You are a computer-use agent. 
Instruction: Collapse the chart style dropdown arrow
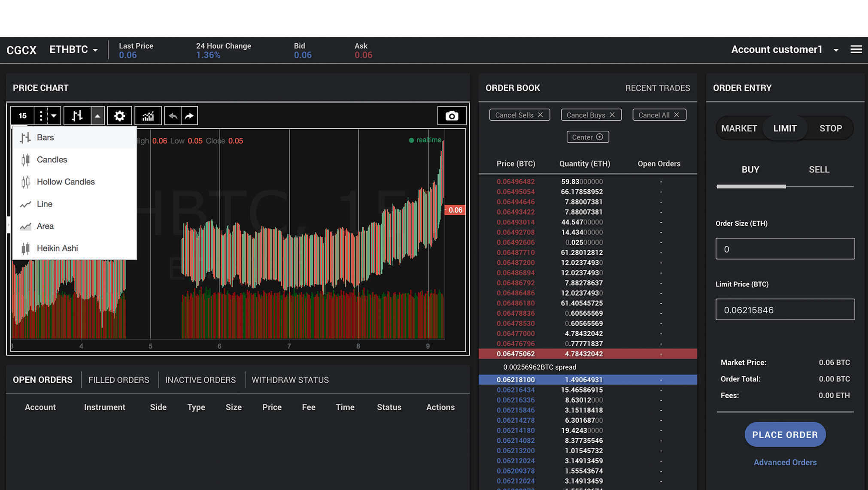point(97,116)
